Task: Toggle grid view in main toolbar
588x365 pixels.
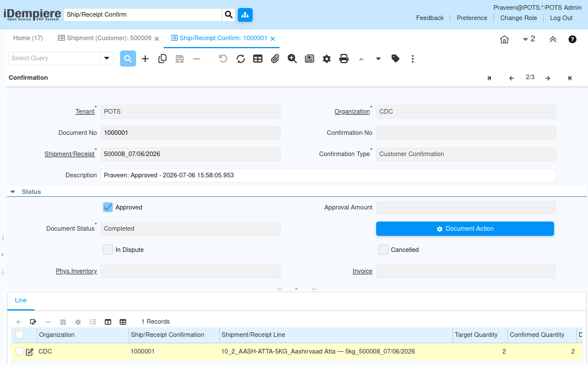Action: [258, 59]
